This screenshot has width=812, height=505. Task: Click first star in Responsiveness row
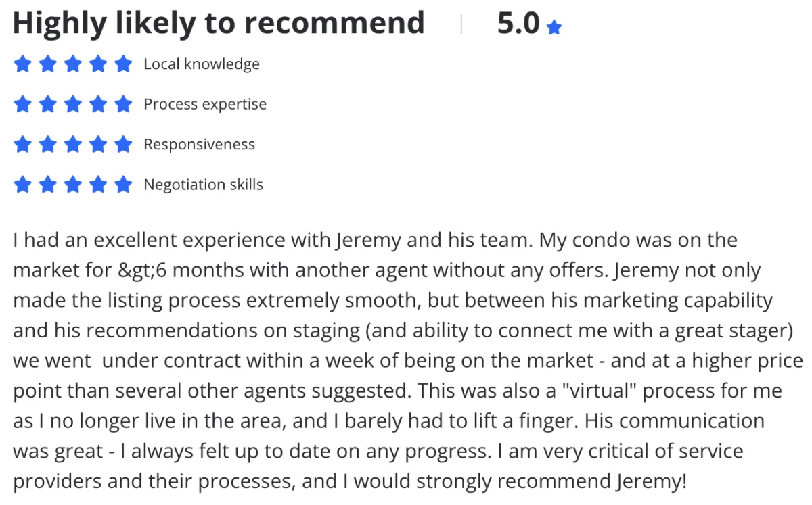(23, 144)
